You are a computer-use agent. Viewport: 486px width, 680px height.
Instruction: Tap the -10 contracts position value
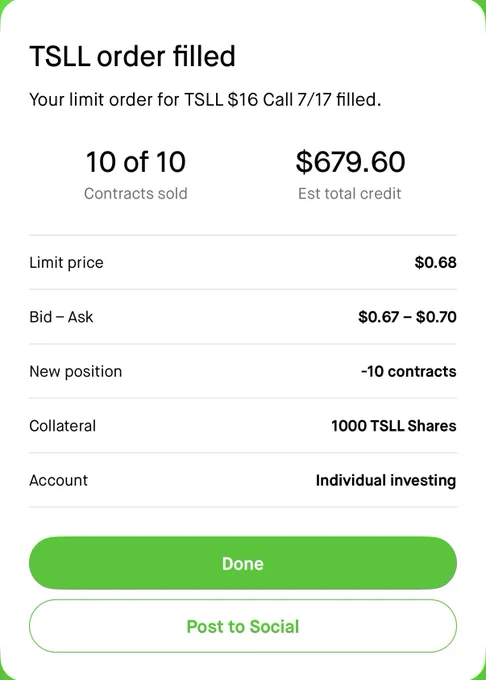tap(408, 372)
